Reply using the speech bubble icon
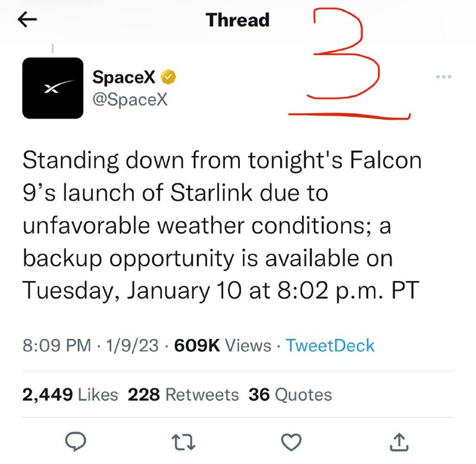This screenshot has height=464, width=476. (x=76, y=441)
